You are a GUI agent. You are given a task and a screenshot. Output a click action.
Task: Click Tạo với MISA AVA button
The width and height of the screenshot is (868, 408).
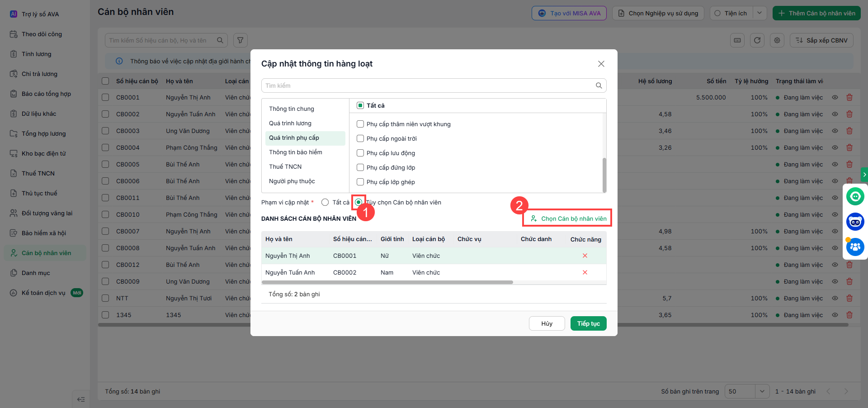pos(569,13)
